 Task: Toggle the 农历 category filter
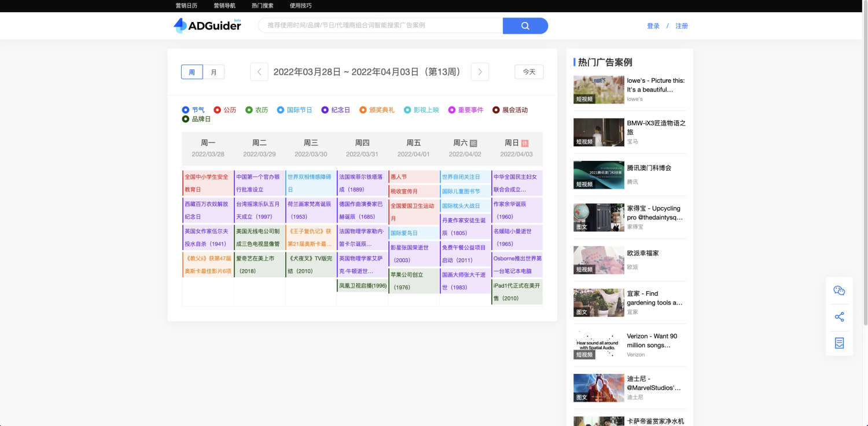pos(257,110)
